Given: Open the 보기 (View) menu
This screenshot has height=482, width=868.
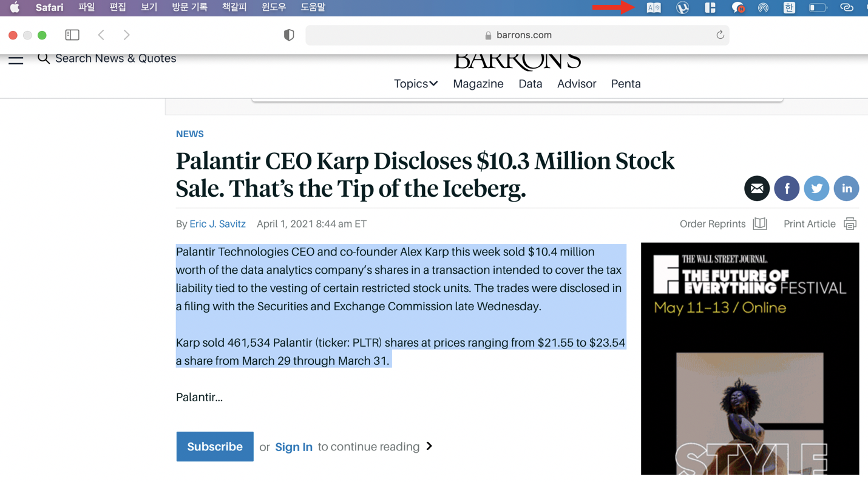Looking at the screenshot, I should [149, 8].
